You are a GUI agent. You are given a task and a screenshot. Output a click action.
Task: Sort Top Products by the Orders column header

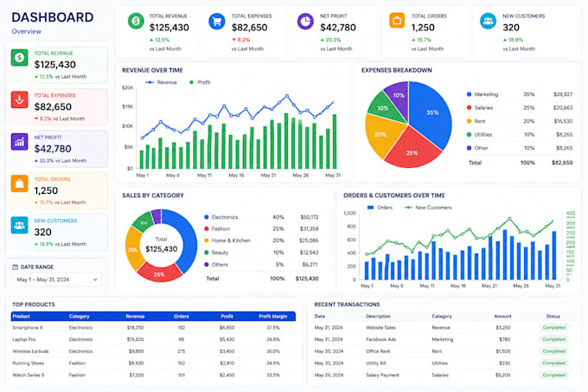click(181, 316)
